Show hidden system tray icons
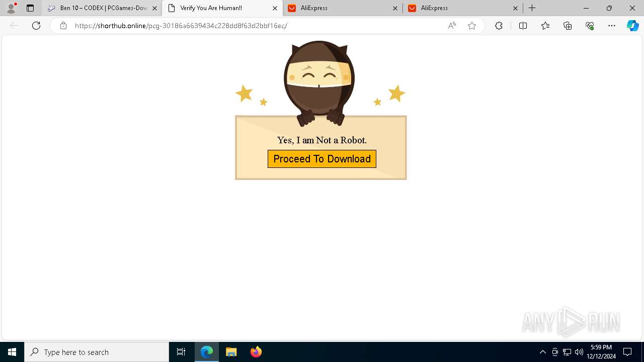This screenshot has height=362, width=644. [542, 352]
